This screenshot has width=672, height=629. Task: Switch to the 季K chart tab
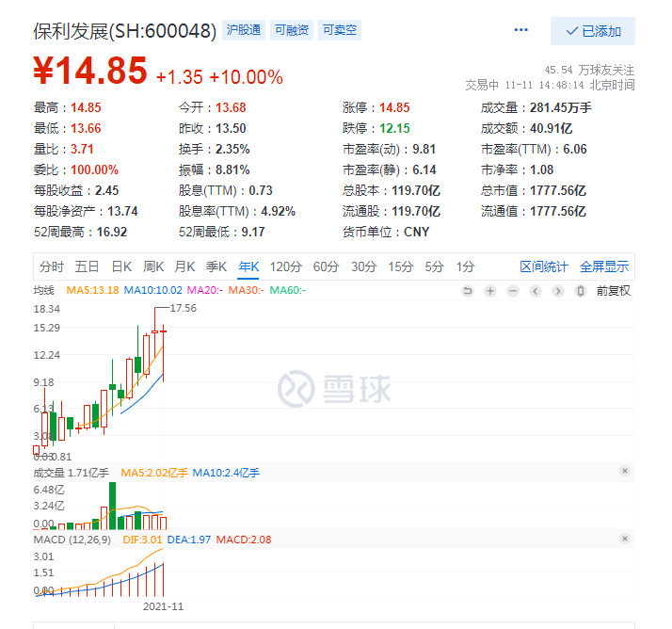(216, 266)
